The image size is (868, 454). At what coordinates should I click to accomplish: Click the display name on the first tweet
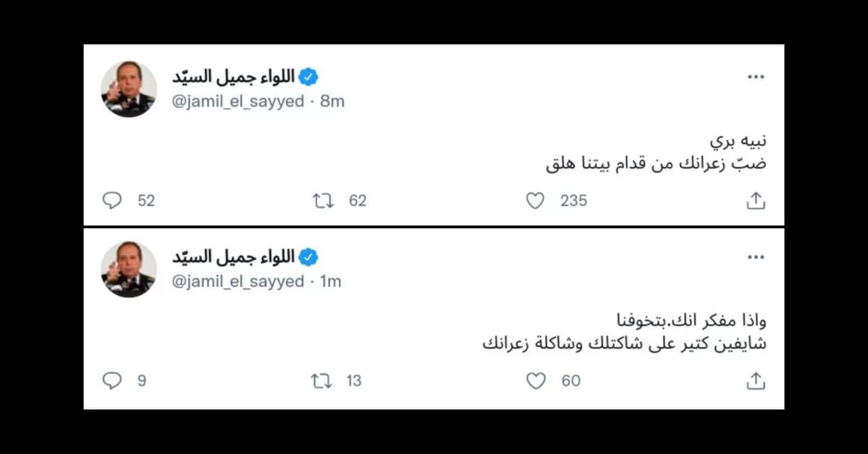point(233,77)
